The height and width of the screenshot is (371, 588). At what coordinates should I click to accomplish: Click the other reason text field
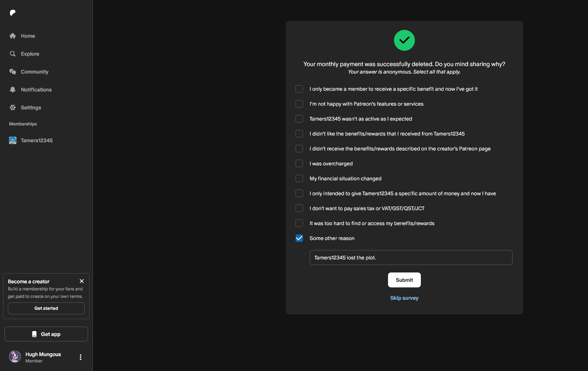[411, 258]
